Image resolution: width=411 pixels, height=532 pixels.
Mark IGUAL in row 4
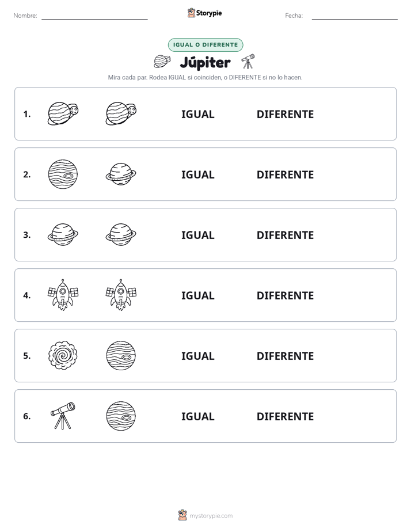coord(197,295)
